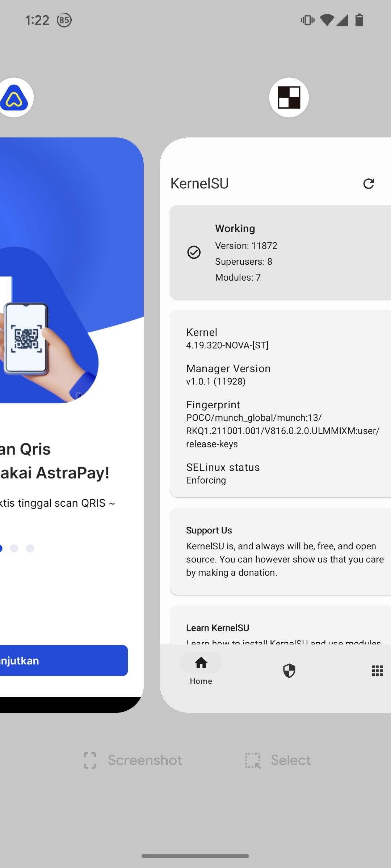Open the Support Us card

281,551
